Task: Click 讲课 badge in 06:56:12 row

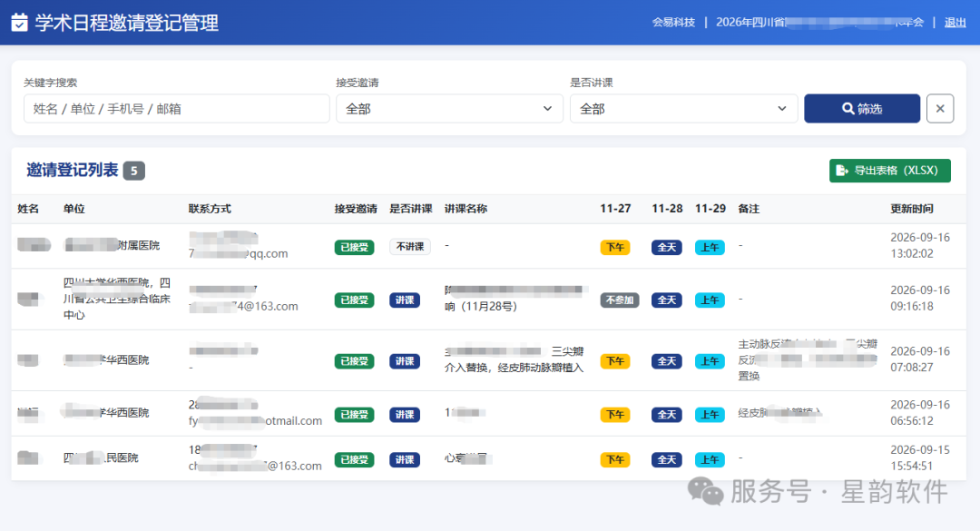Action: point(405,415)
